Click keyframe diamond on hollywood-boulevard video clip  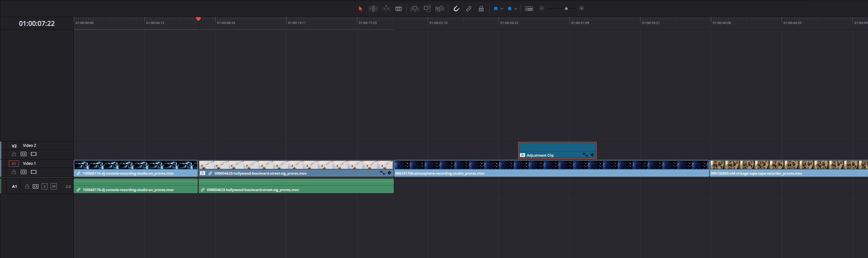(389, 173)
